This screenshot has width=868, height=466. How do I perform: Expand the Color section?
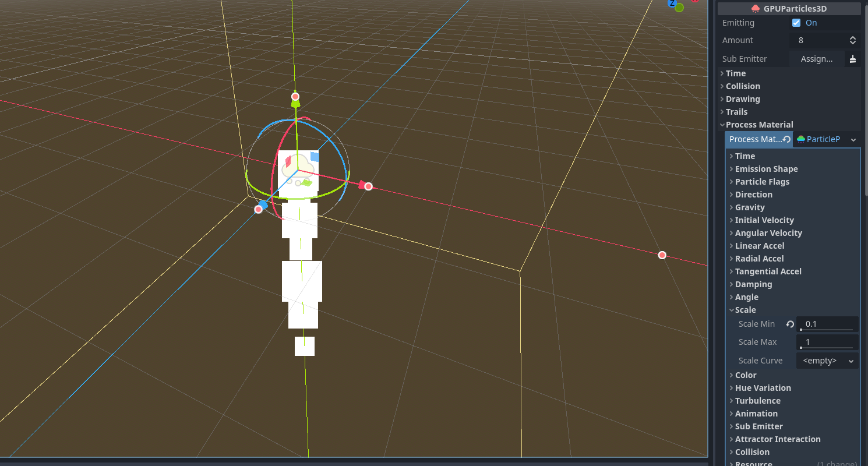point(746,375)
